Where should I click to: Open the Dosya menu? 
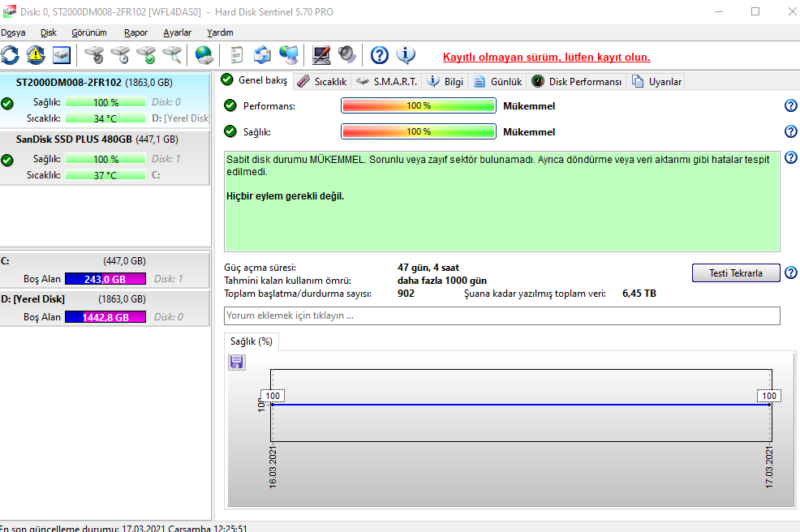pos(13,32)
